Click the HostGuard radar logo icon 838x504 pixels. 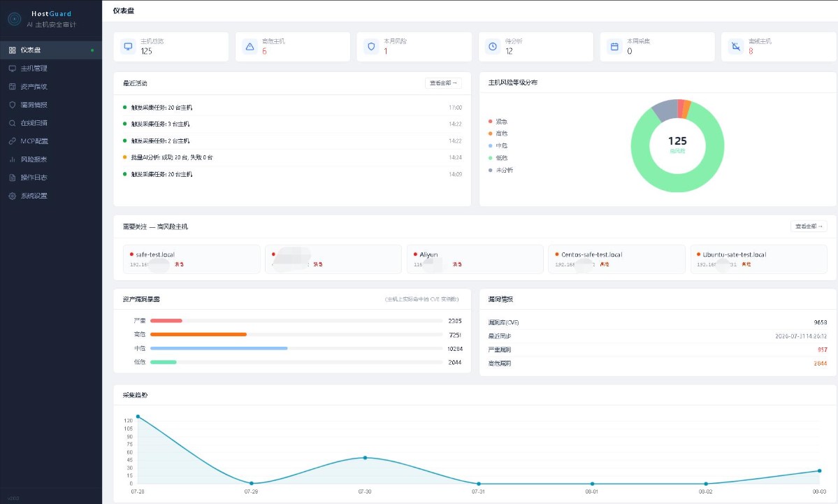point(15,19)
